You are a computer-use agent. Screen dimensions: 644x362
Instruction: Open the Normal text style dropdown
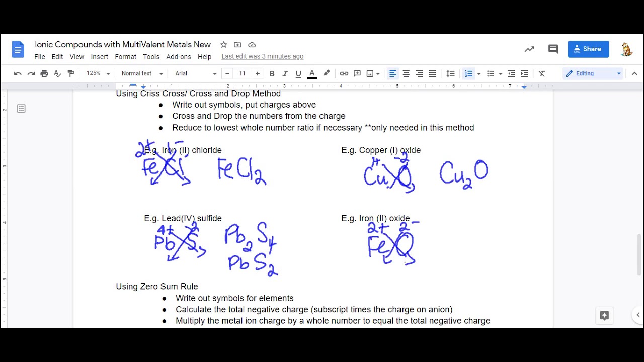click(x=142, y=74)
